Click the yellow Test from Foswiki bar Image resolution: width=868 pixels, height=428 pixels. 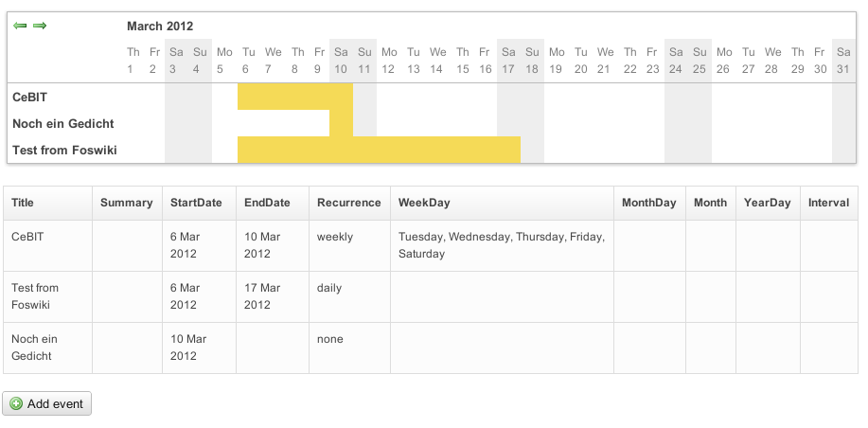pos(379,150)
